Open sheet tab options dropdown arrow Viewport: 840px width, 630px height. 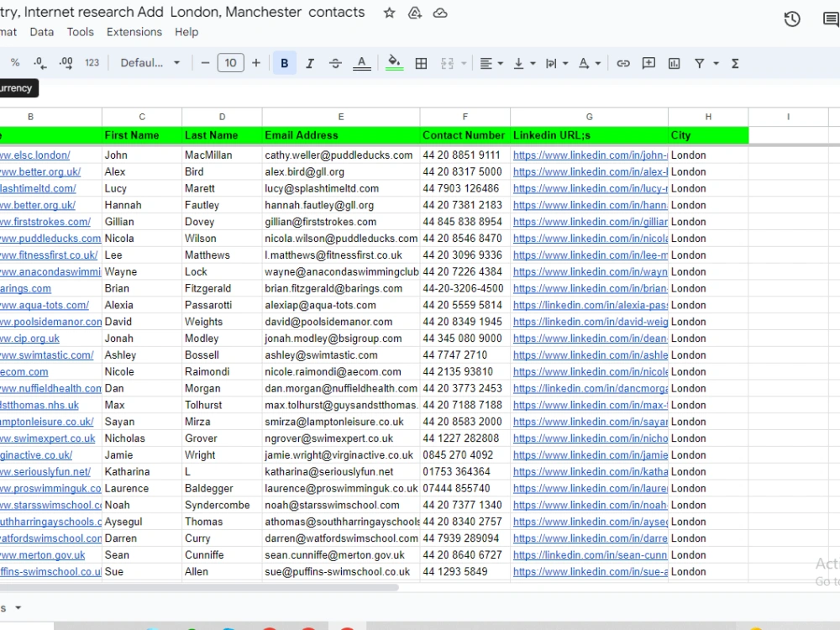(18, 607)
